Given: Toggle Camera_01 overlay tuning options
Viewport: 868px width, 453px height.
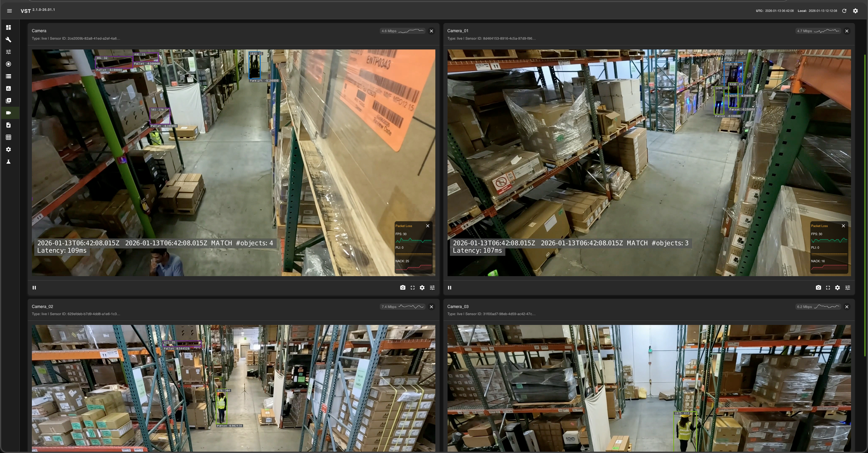Looking at the screenshot, I should click(847, 288).
